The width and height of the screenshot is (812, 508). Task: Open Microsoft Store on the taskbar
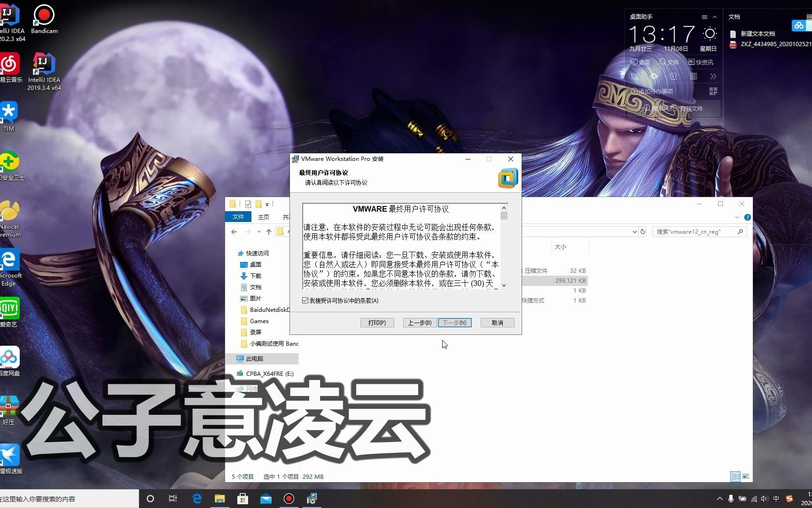[x=243, y=499]
